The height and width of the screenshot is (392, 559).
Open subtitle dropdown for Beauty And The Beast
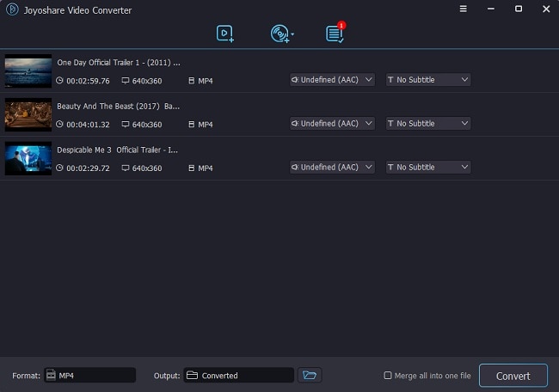pos(428,124)
